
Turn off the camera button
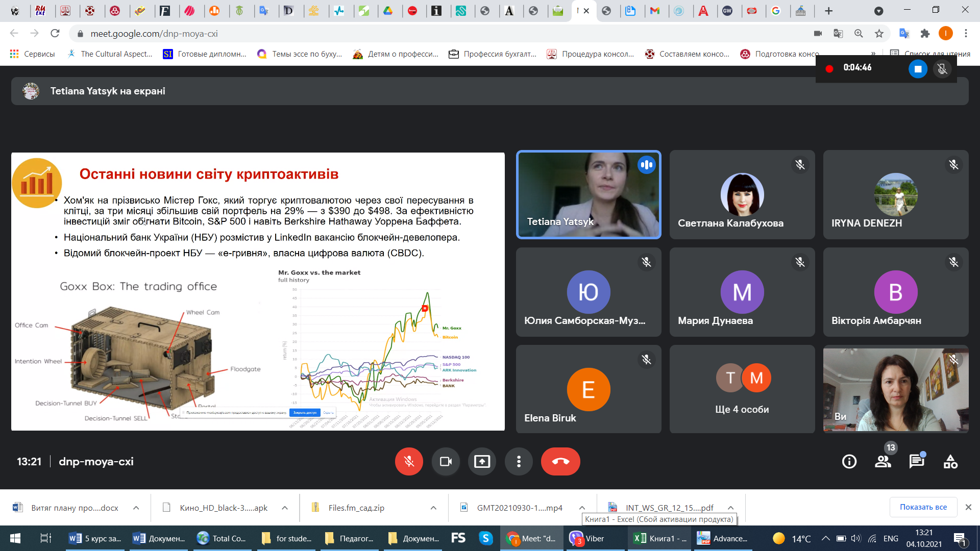446,462
